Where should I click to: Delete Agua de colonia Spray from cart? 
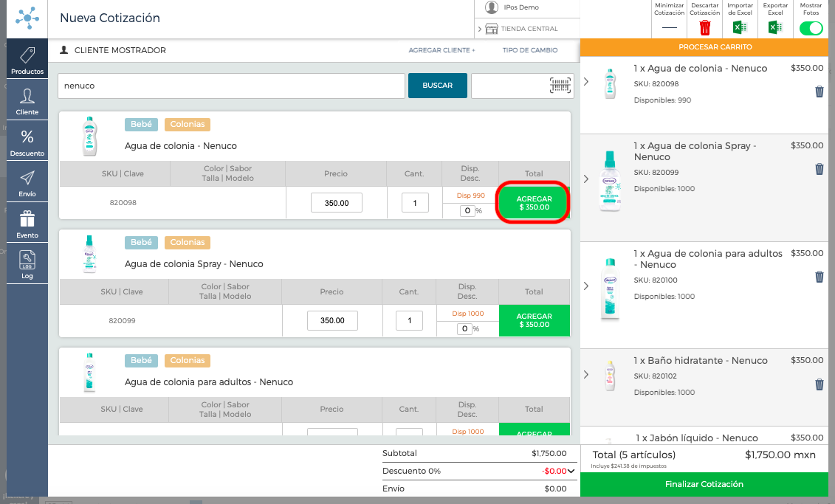819,169
